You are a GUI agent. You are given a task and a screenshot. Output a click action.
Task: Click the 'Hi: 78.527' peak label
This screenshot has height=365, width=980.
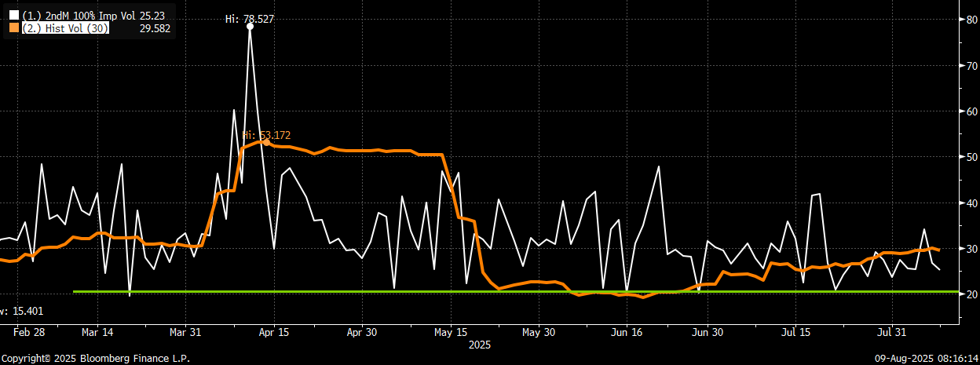(250, 17)
